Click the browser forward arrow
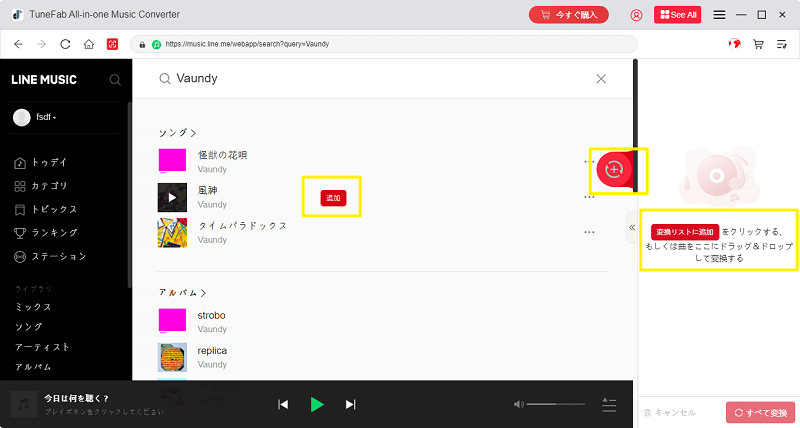The width and height of the screenshot is (800, 428). [42, 44]
